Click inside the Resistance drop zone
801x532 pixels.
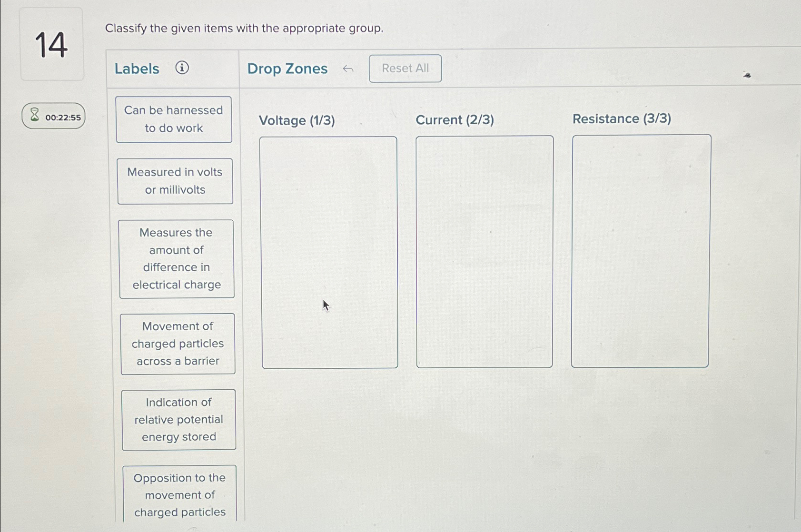click(x=641, y=251)
